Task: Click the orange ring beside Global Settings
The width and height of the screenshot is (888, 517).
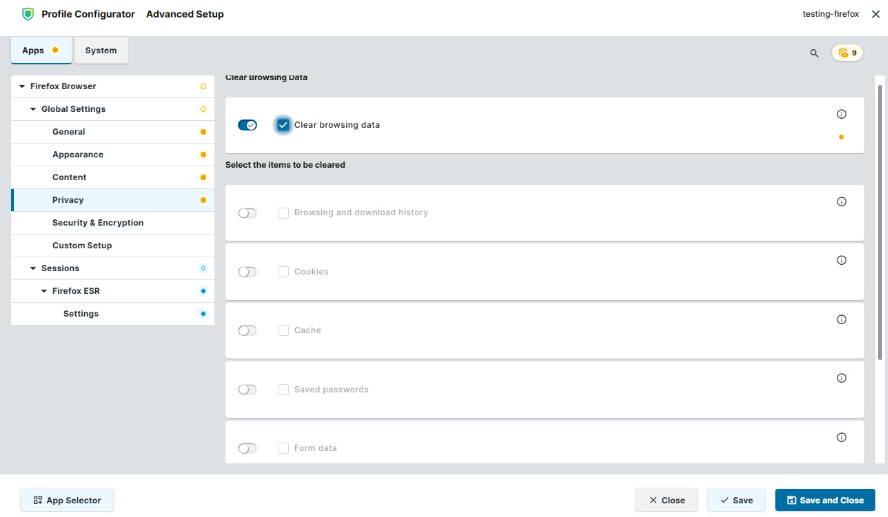Action: pos(203,109)
